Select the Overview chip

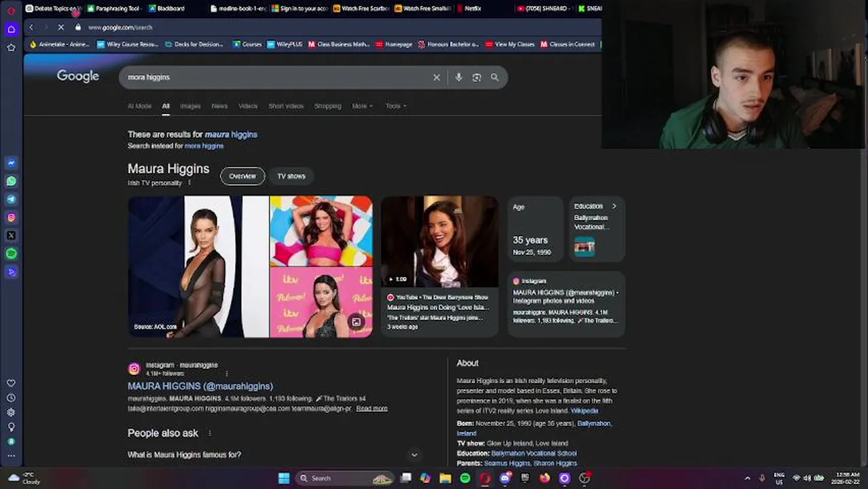pos(242,176)
